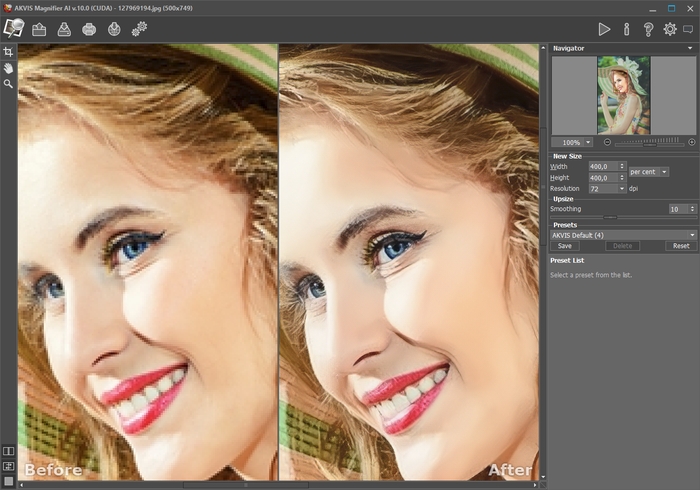Screen dimensions: 700x490
Task: Collapse the Navigator panel arrow
Action: (690, 48)
